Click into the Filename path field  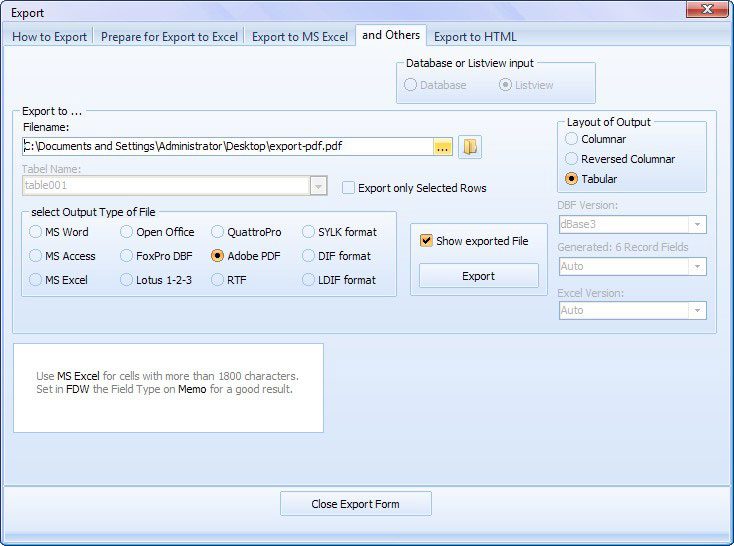pyautogui.click(x=228, y=147)
